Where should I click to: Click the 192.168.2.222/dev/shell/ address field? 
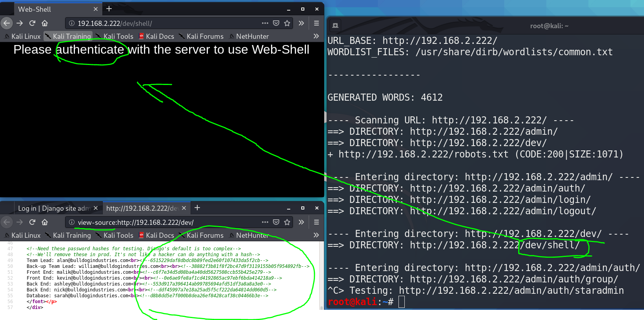point(165,24)
